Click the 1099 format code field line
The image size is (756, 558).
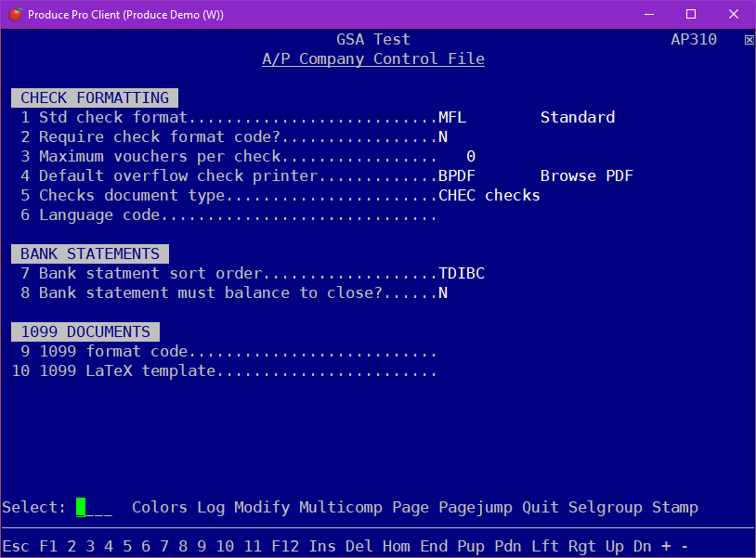228,351
